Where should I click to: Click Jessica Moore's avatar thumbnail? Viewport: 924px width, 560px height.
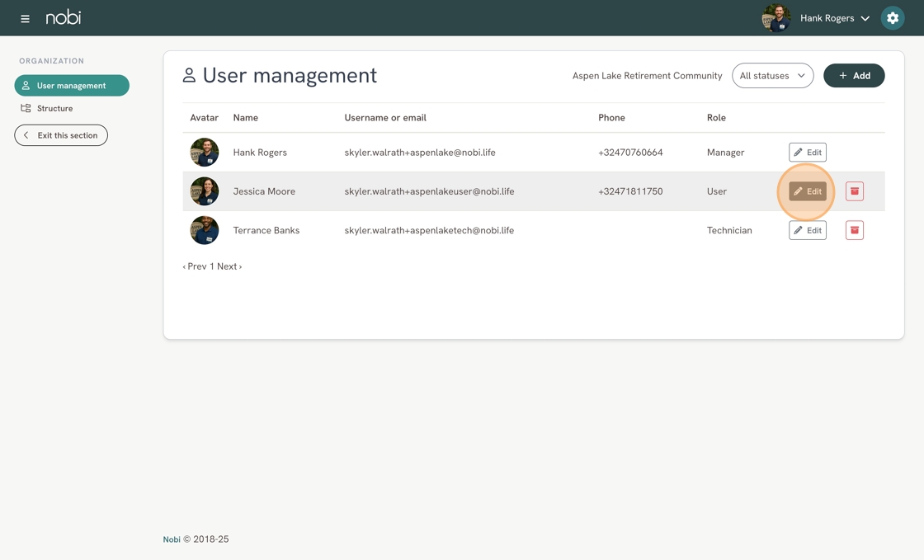205,191
